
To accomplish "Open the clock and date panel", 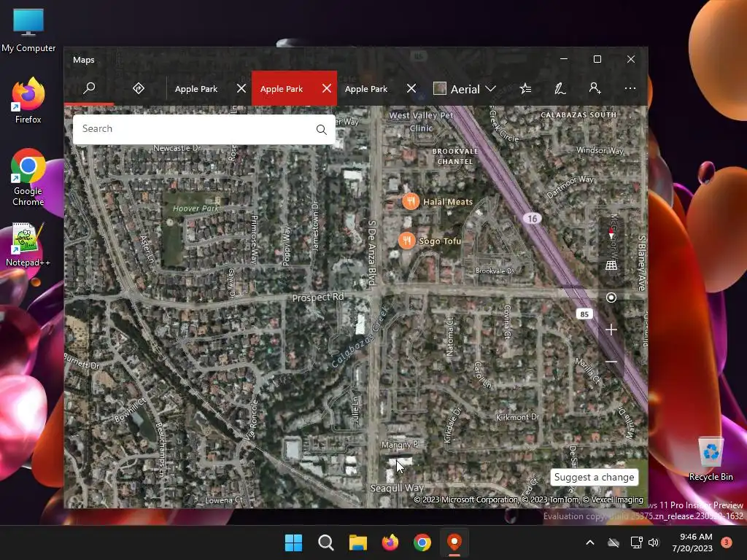I will 692,542.
